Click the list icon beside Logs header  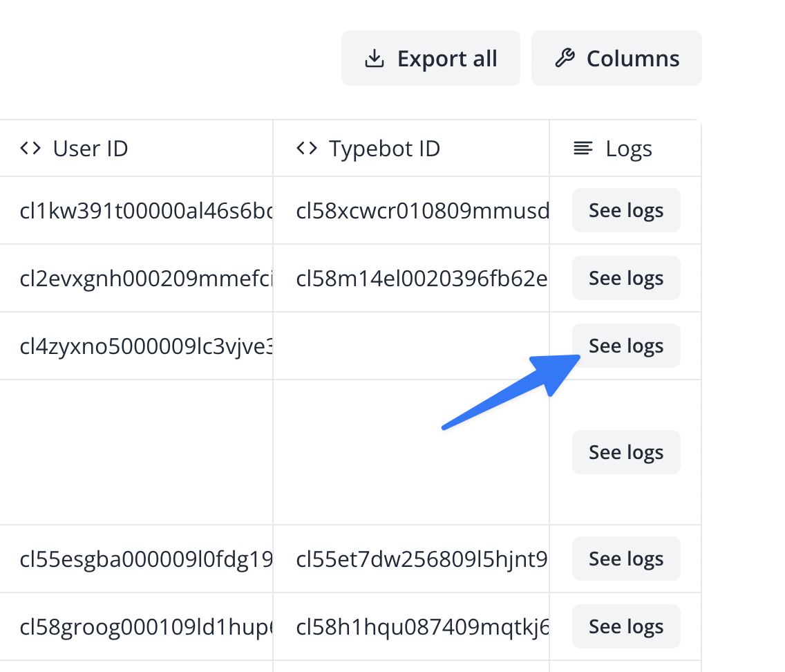coord(583,147)
